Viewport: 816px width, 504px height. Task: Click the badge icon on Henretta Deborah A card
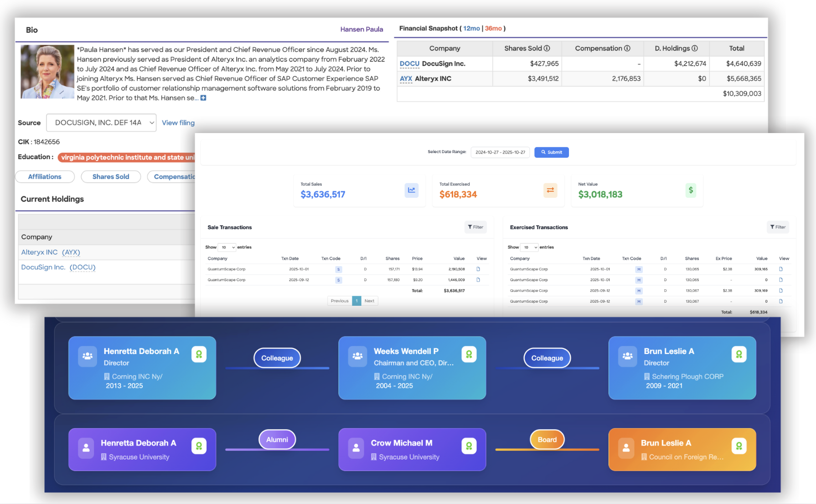[199, 354]
